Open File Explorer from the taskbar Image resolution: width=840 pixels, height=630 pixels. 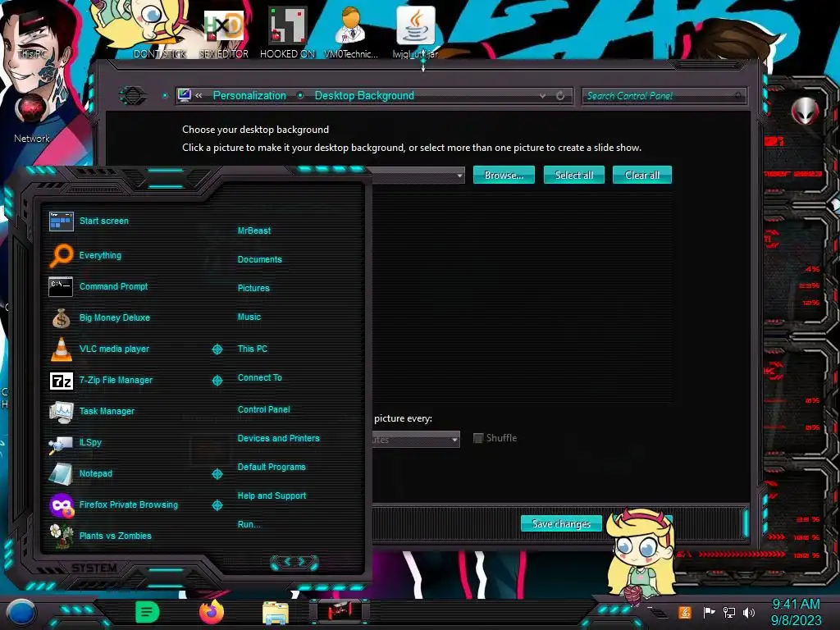click(x=276, y=613)
